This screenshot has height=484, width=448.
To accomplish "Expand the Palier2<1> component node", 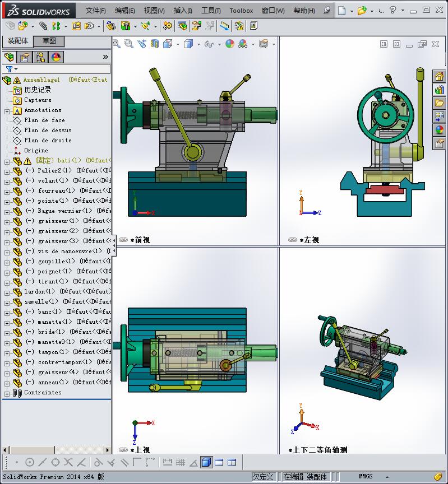I will click(x=7, y=171).
